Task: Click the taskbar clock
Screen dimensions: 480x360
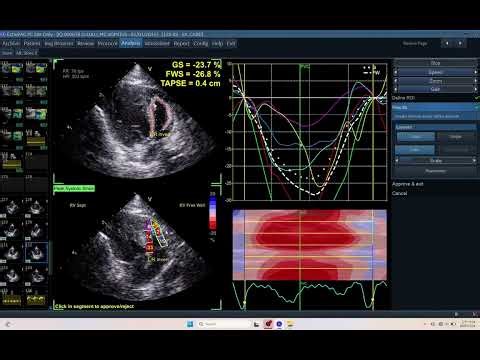Action: pyautogui.click(x=468, y=324)
